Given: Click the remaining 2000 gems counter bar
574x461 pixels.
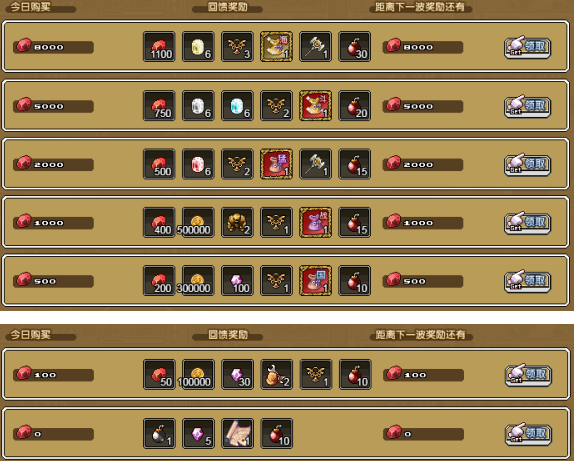Looking at the screenshot, I should click(423, 164).
